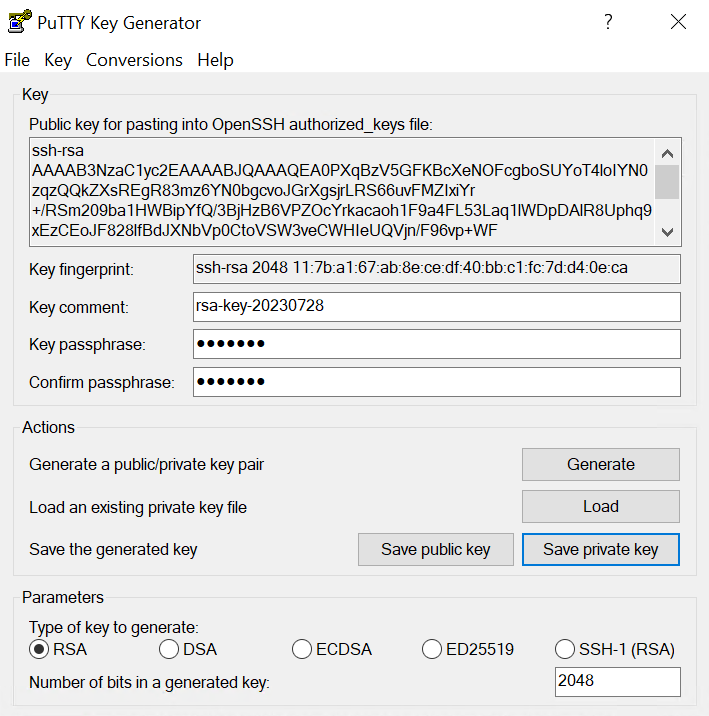
Task: Click 'Number of bits in a generated key:' label
Action: coord(149,682)
